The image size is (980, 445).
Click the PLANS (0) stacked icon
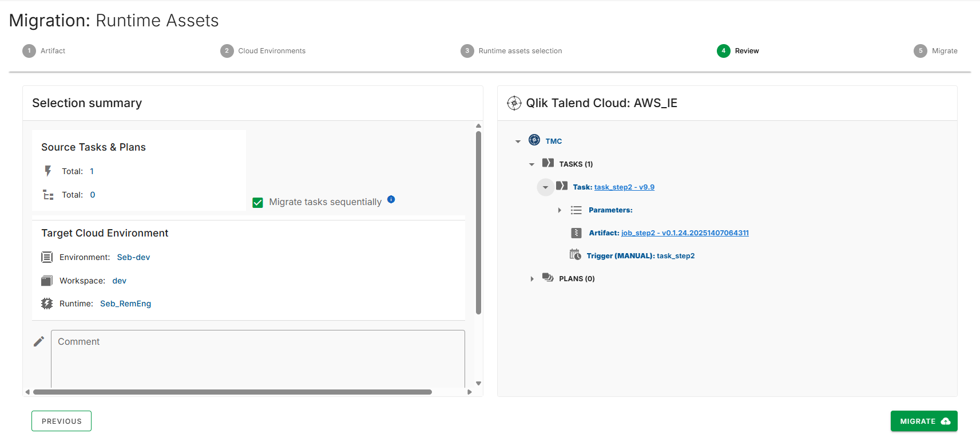548,278
